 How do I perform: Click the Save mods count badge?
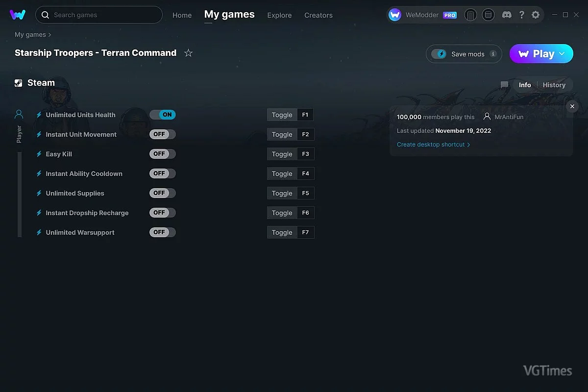[x=493, y=54]
